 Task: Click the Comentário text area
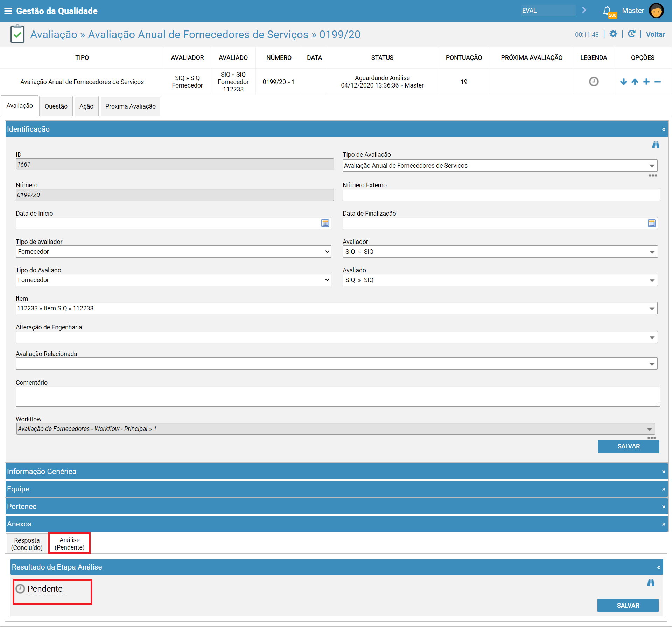[338, 397]
